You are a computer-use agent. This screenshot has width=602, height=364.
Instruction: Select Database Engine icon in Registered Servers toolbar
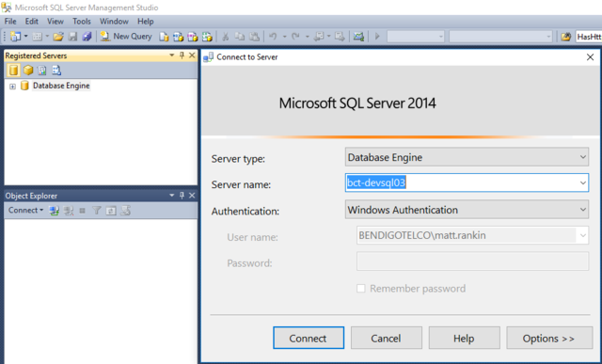13,71
